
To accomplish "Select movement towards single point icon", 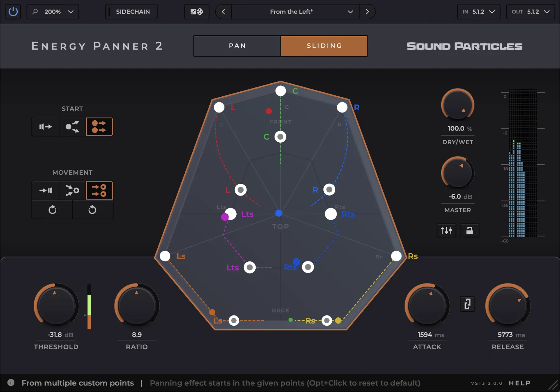I will [72, 190].
